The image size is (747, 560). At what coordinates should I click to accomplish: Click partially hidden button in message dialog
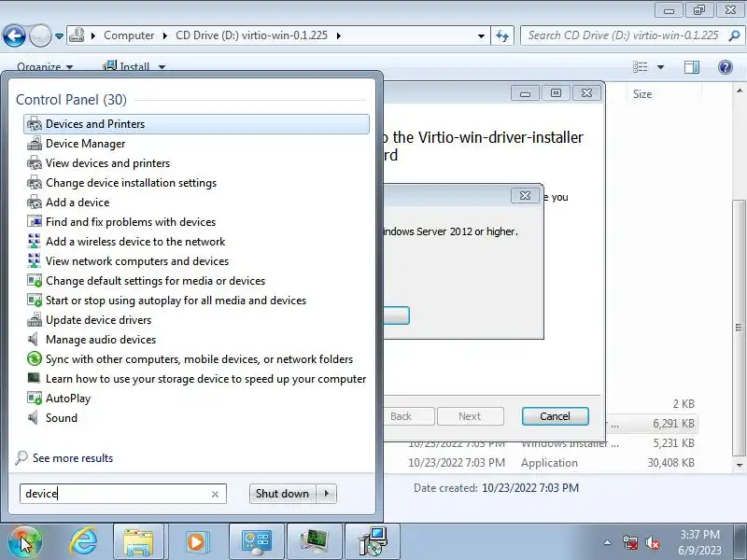tap(396, 315)
